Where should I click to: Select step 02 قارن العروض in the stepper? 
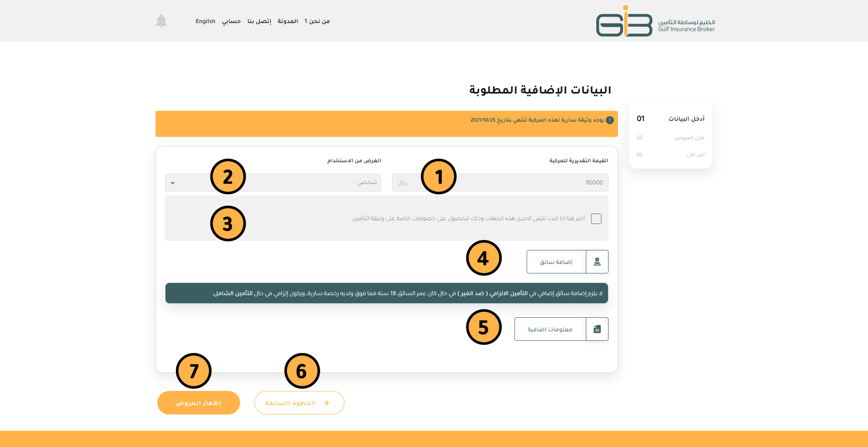pos(670,137)
